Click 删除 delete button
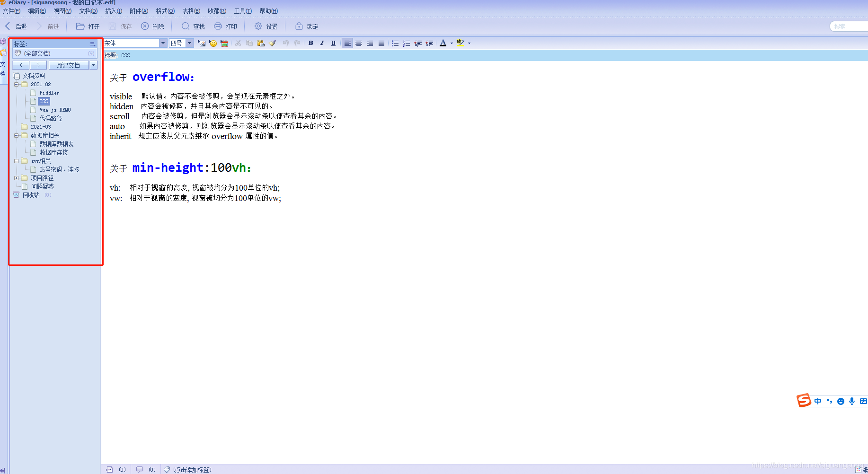The image size is (868, 474). coord(152,26)
